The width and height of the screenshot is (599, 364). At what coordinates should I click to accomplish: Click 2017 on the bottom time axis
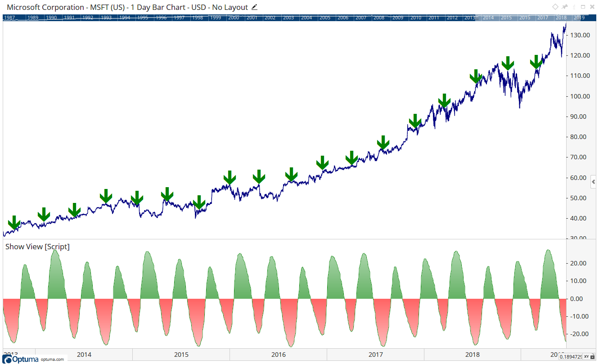tap(376, 355)
